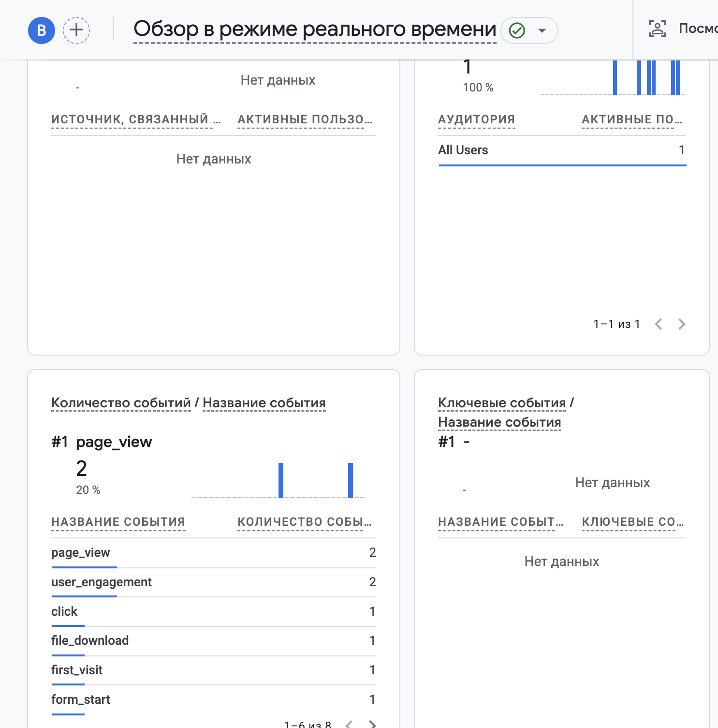This screenshot has width=718, height=728.
Task: Click the page_view bar chart sparkline
Action: tap(278, 480)
